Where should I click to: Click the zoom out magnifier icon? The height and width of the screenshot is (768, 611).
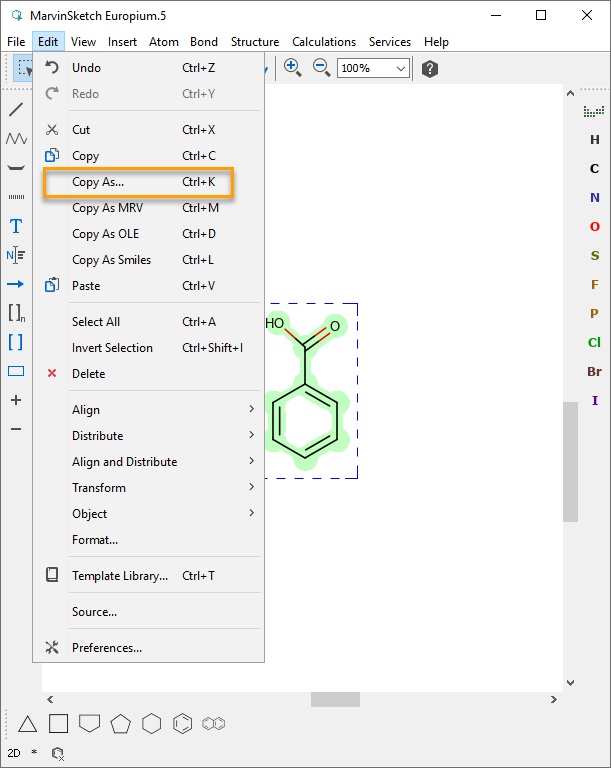(x=322, y=68)
